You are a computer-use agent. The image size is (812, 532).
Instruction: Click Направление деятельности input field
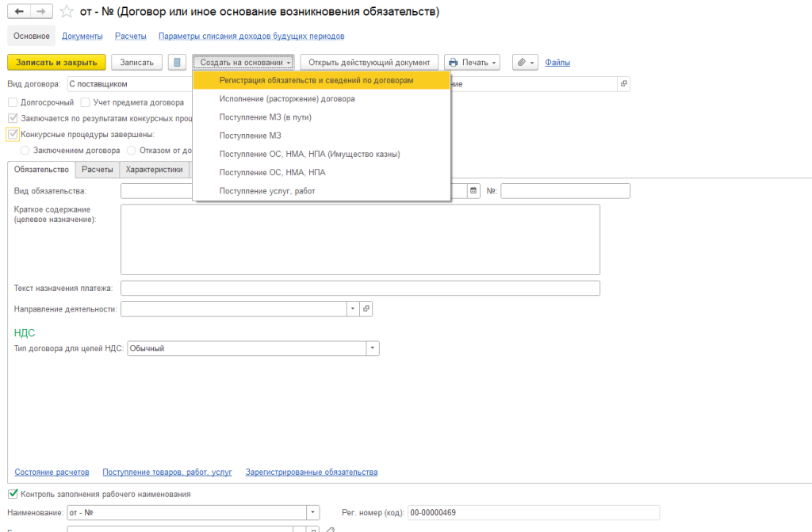coord(234,308)
